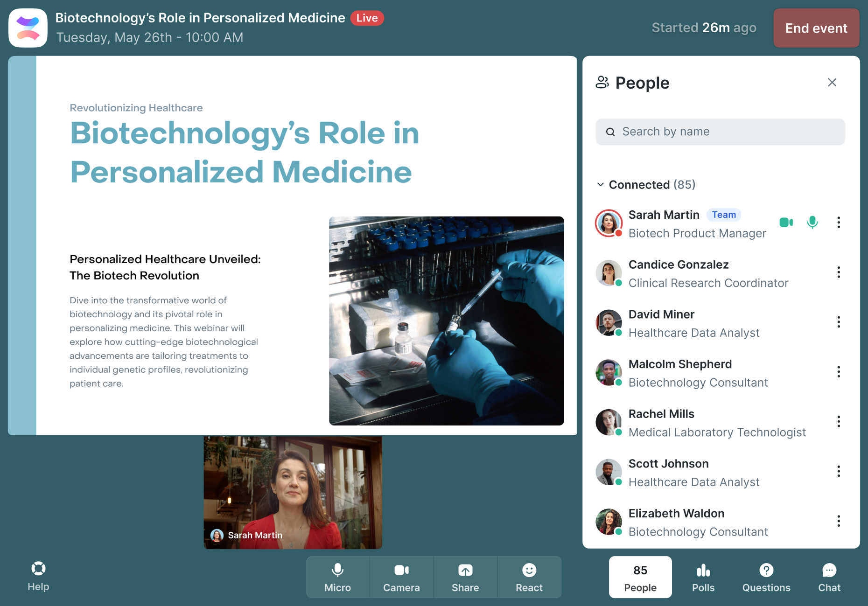Toggle Sarah Martin's microphone icon
868x606 pixels.
click(x=812, y=223)
